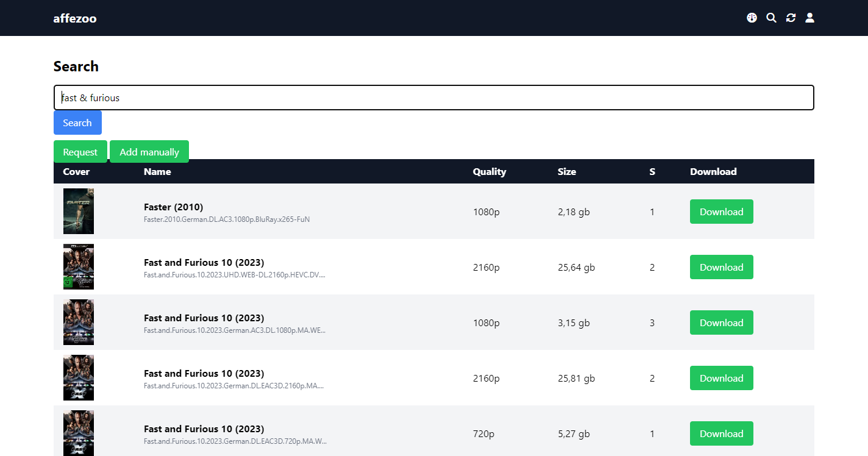Viewport: 868px width, 456px height.
Task: Click the Faster (2010) cover thumbnail
Action: click(79, 211)
